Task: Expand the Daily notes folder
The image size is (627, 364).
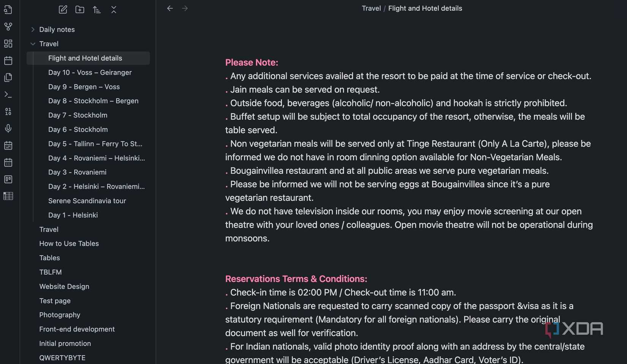Action: click(x=33, y=29)
